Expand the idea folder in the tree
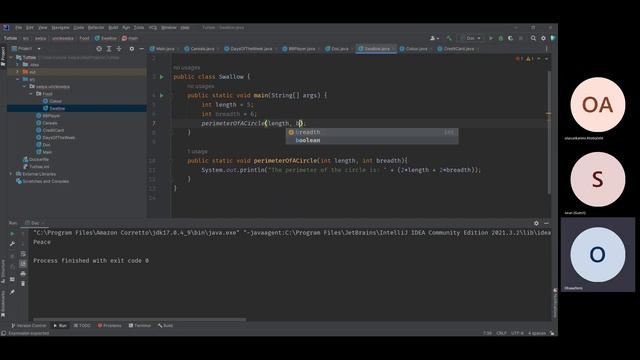640x360 pixels. pos(18,64)
